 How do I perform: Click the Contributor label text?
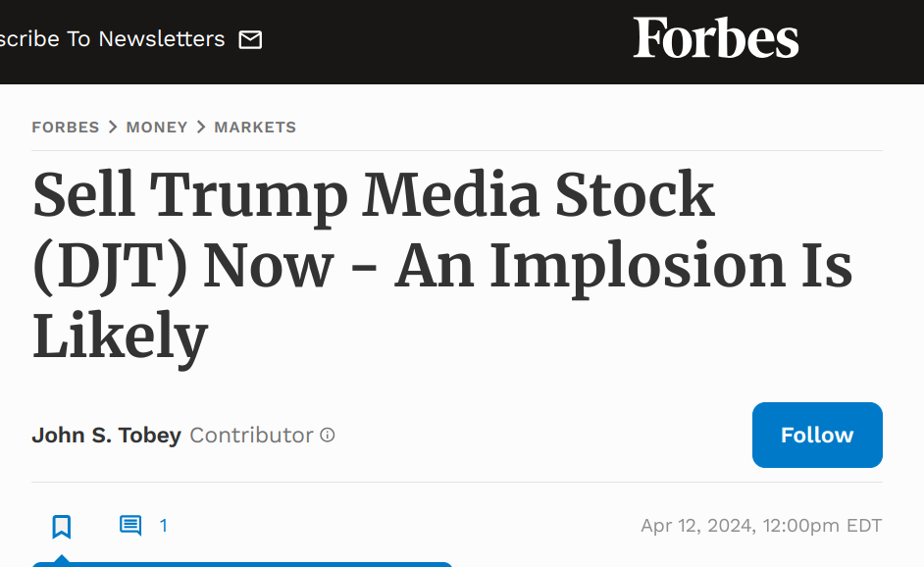[251, 435]
